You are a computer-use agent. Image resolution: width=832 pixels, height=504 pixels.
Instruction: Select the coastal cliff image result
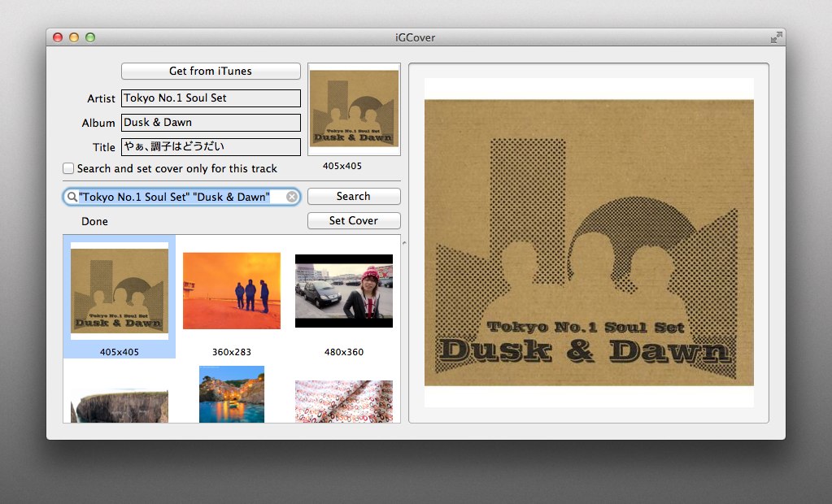coord(120,405)
